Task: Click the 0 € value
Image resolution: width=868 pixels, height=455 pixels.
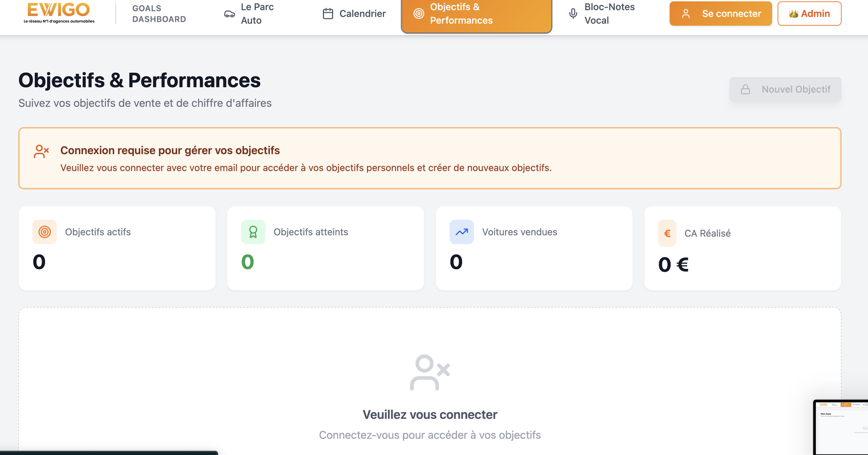Action: coord(674,265)
